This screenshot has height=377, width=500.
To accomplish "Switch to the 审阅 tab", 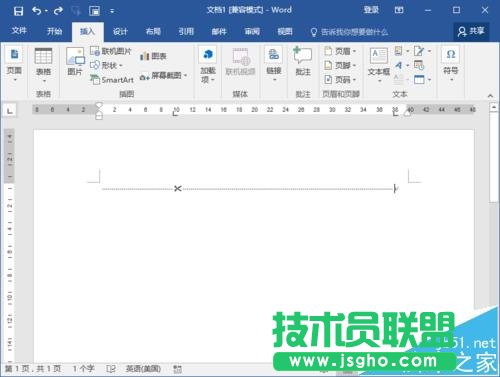I will click(x=252, y=32).
